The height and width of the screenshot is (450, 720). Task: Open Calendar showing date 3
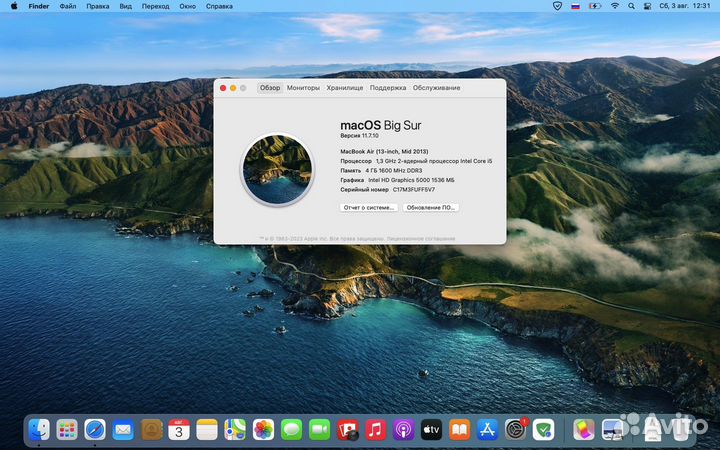[x=179, y=430]
